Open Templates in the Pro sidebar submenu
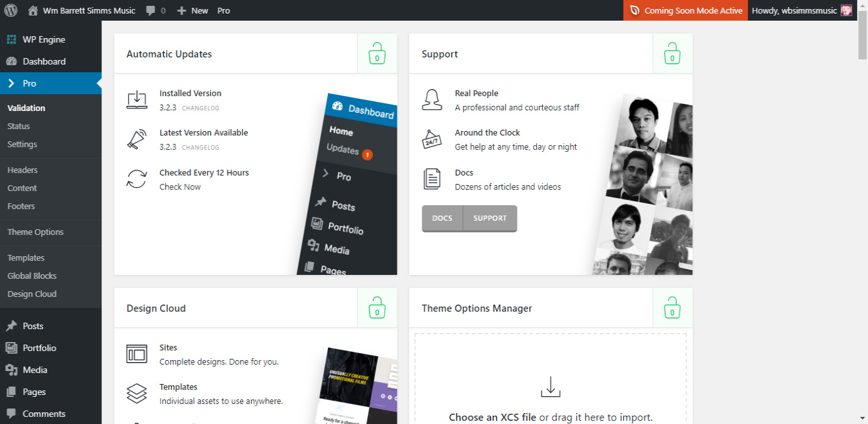 click(x=26, y=257)
